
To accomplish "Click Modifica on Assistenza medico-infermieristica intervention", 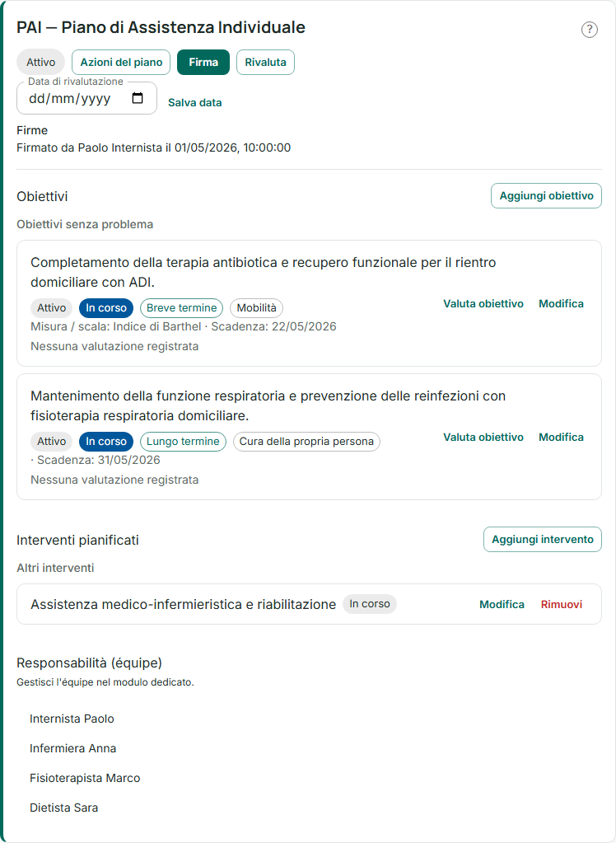I will tap(502, 604).
